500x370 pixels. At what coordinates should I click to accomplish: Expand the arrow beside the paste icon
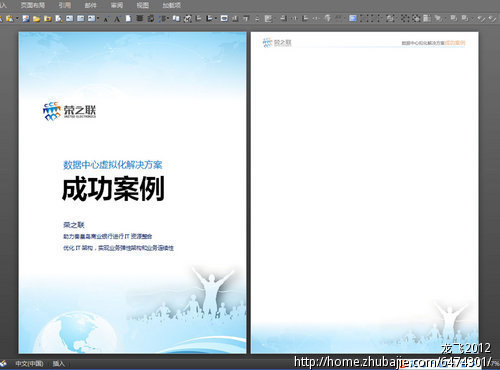pyautogui.click(x=17, y=19)
